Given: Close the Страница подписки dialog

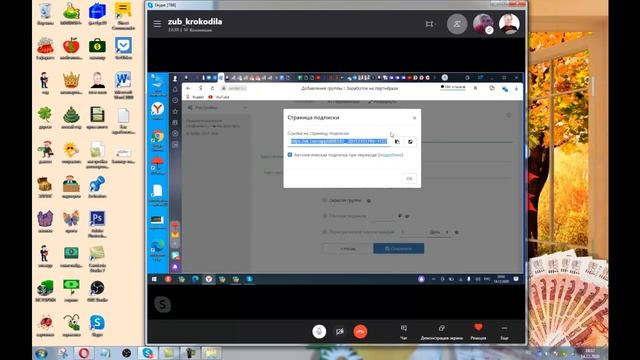Looking at the screenshot, I should (x=414, y=118).
